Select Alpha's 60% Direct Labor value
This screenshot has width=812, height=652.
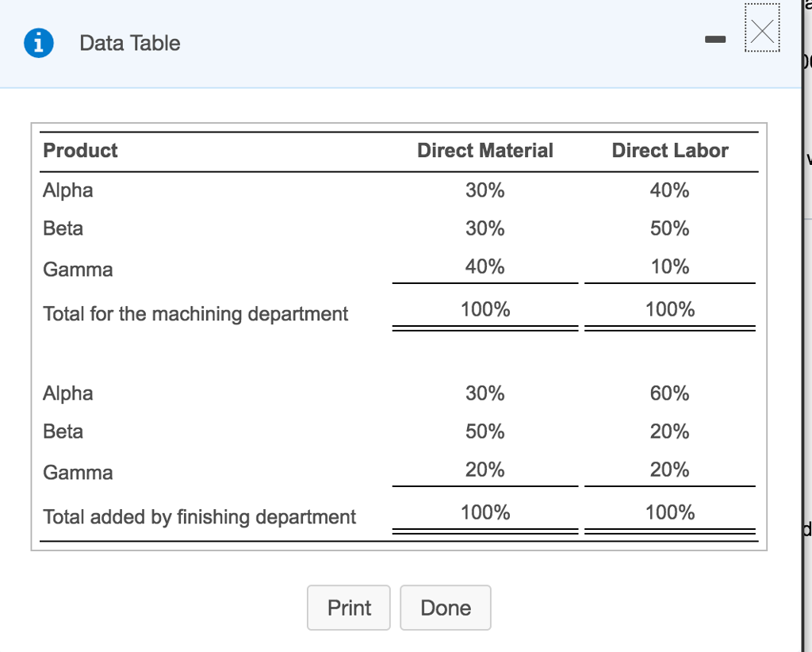click(670, 393)
